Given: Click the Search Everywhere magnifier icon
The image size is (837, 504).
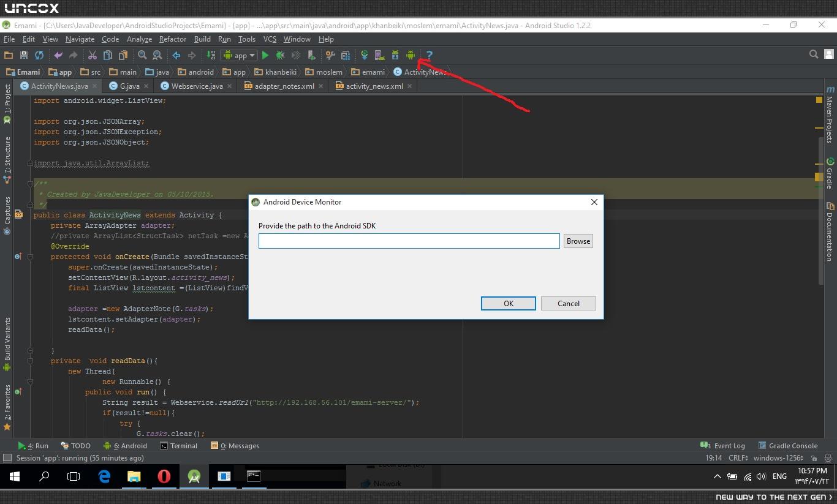Looking at the screenshot, I should [814, 55].
